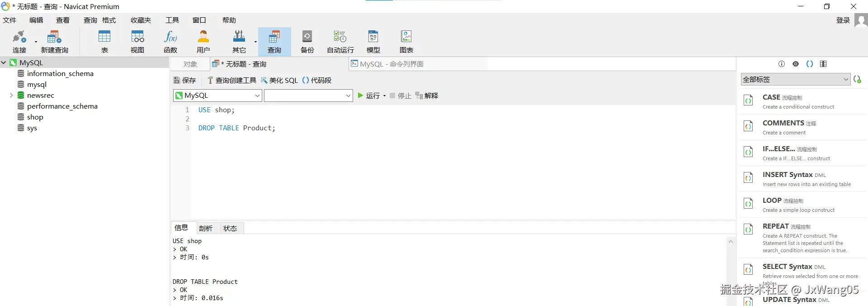Click the layout panel icon in right panel
The image size is (868, 306).
click(823, 64)
